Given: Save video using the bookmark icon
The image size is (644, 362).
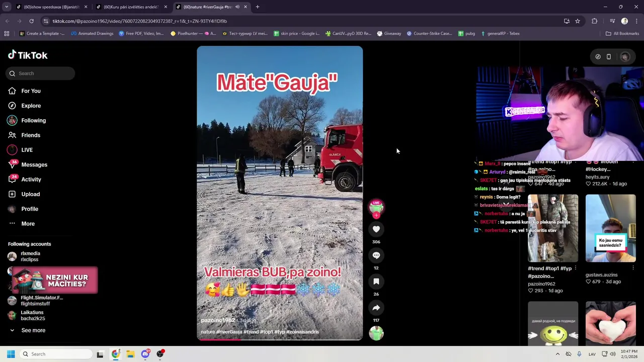Looking at the screenshot, I should 376,282.
